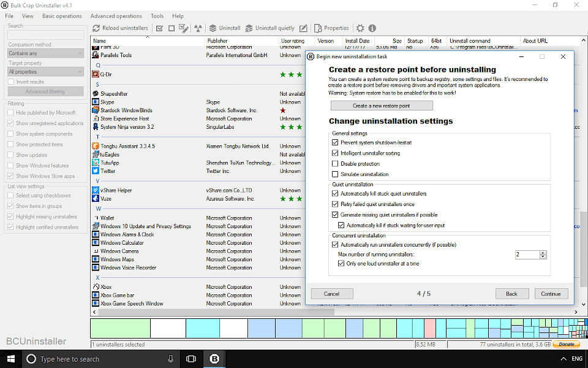Select the Stardock WindowBlinds icon
The image size is (588, 368).
coord(96,110)
